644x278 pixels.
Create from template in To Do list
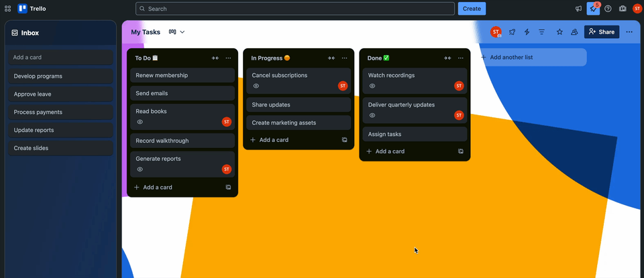click(x=228, y=188)
